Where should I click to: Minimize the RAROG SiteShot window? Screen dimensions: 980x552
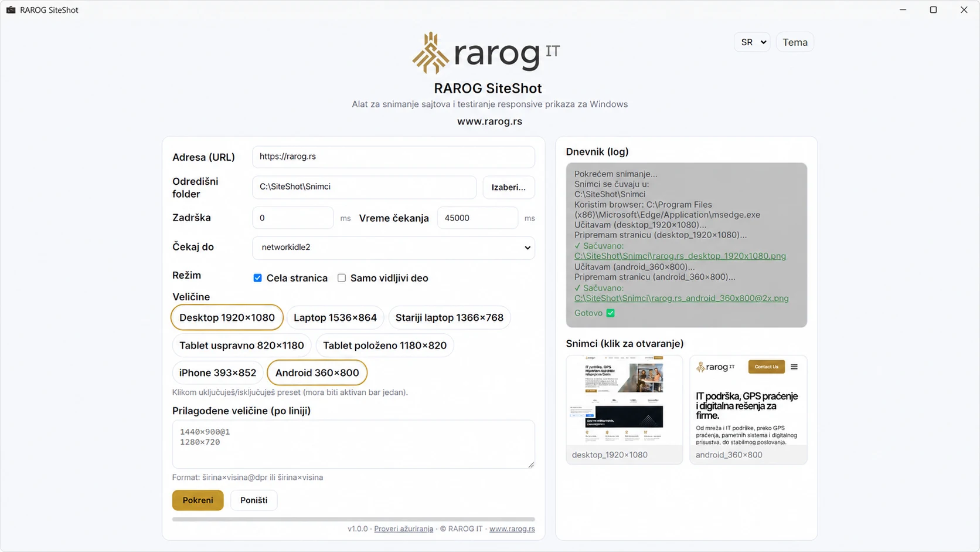(903, 10)
